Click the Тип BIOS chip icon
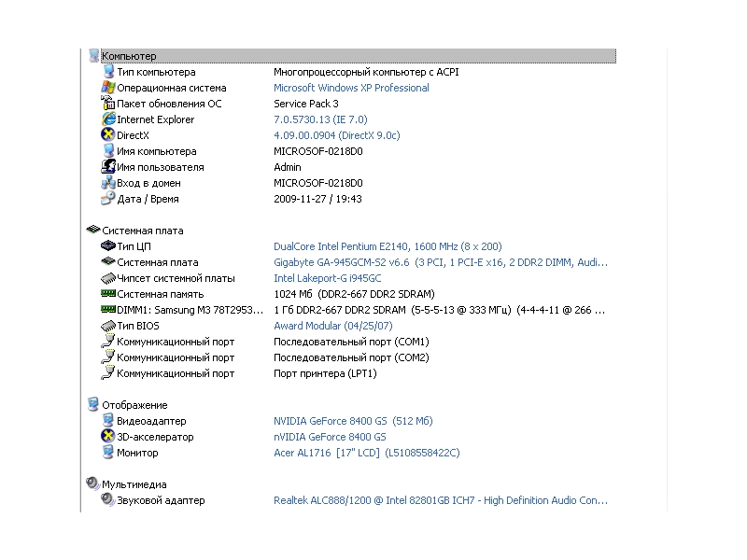The width and height of the screenshot is (747, 560). 108,326
